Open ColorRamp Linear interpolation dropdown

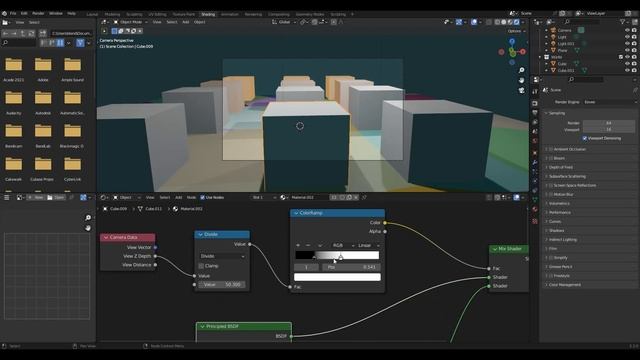pyautogui.click(x=368, y=245)
